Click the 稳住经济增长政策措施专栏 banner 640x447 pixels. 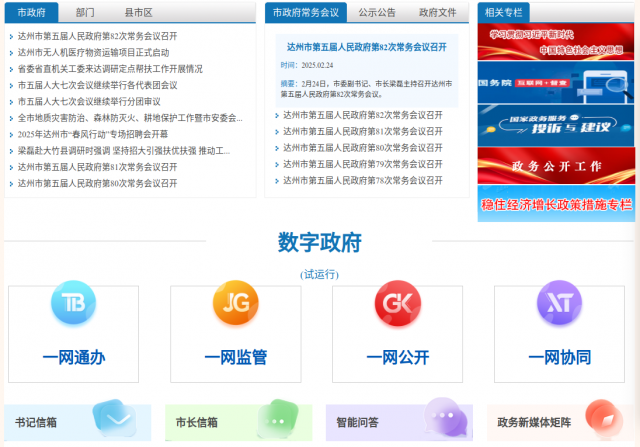click(556, 204)
